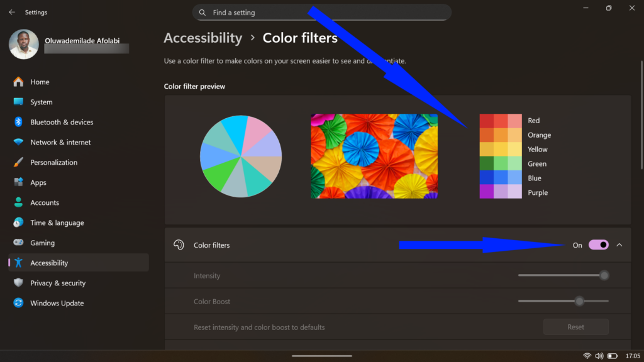Toggle Color filters off
The width and height of the screenshot is (644, 362).
click(597, 245)
